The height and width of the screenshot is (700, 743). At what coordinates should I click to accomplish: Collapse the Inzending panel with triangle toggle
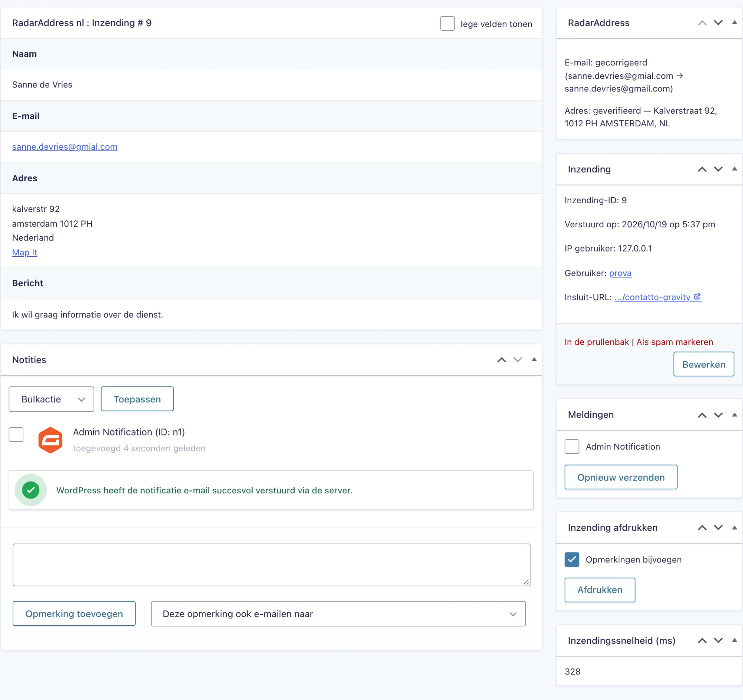coord(734,169)
